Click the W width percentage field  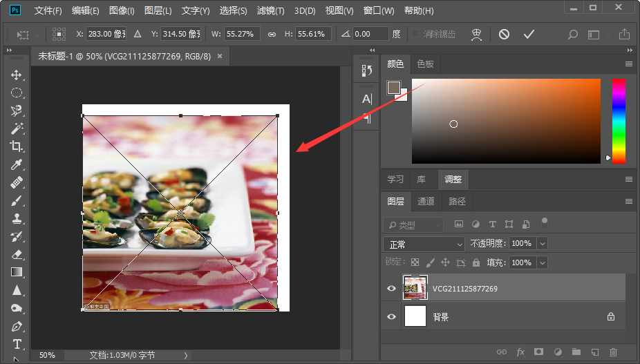[x=243, y=34]
